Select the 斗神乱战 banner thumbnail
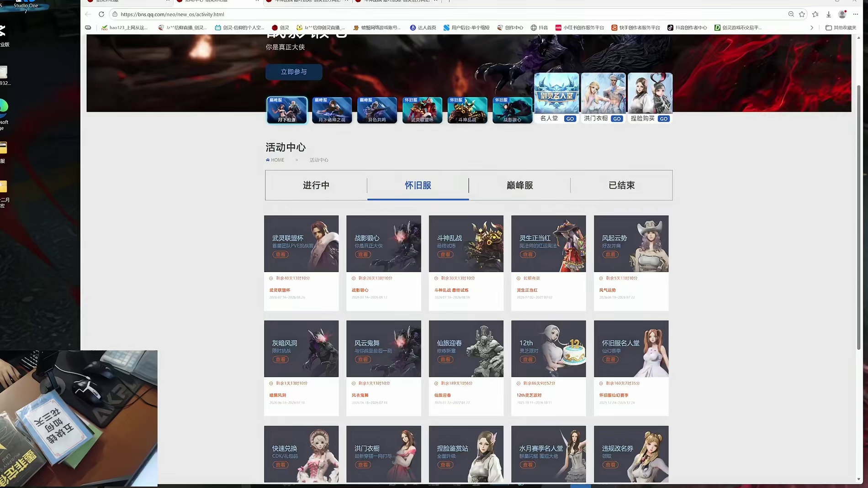This screenshot has height=488, width=868. [467, 110]
